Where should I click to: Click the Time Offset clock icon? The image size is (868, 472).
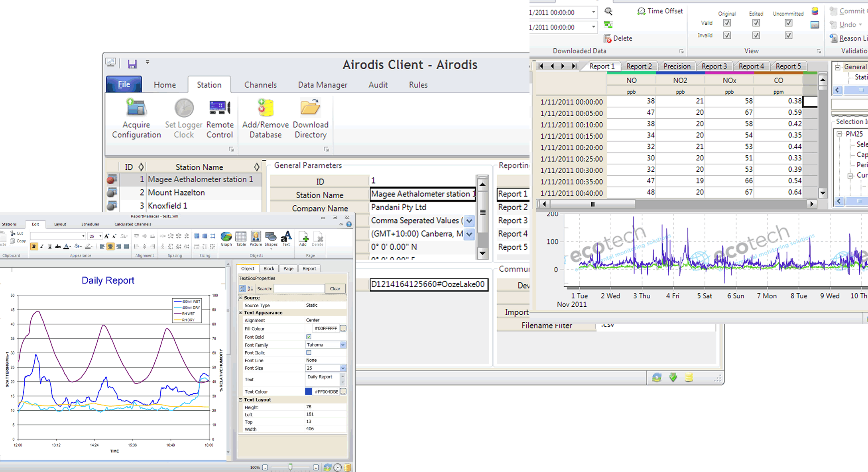(x=641, y=11)
